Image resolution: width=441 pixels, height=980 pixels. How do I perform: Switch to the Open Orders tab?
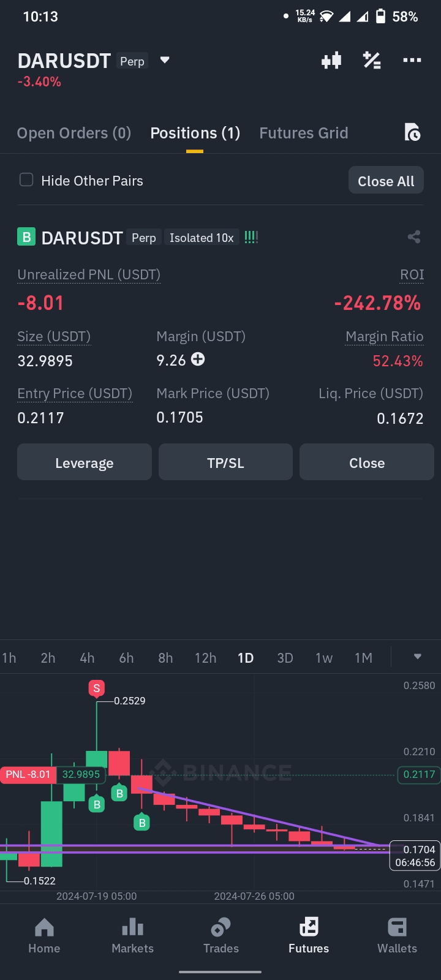click(x=74, y=133)
